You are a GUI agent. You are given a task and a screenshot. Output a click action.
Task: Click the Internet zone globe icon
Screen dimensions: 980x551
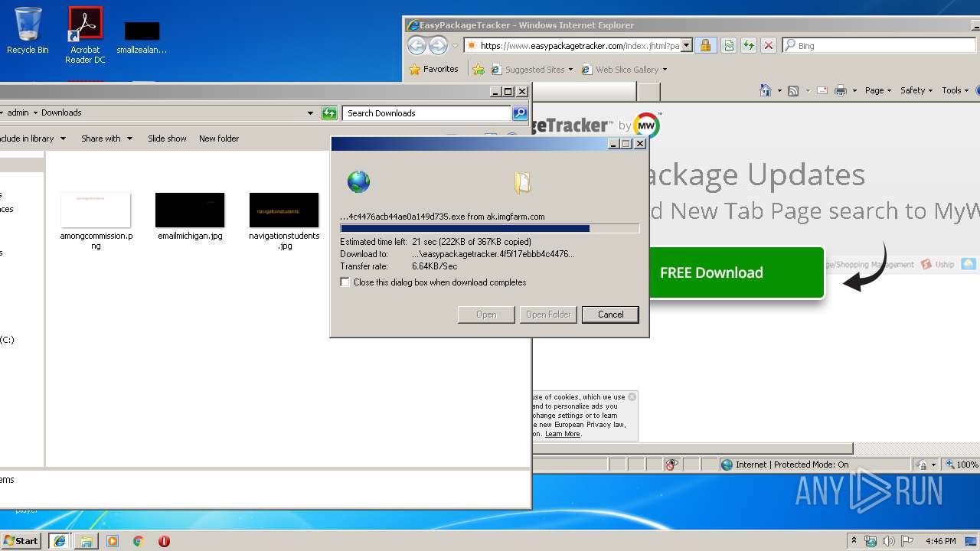click(727, 465)
